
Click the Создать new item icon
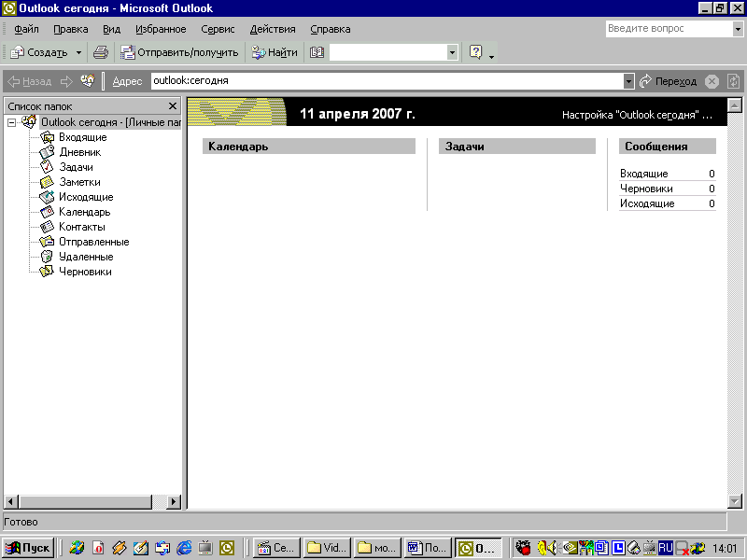[17, 52]
